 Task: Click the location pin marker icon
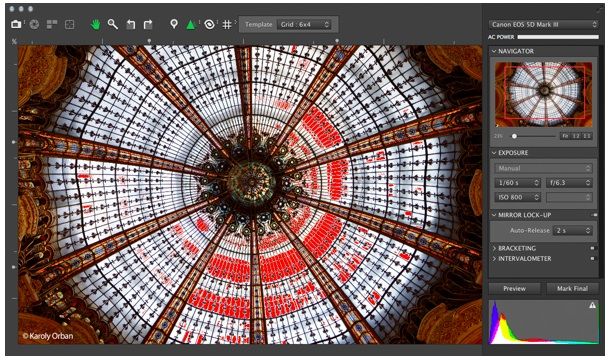point(174,24)
